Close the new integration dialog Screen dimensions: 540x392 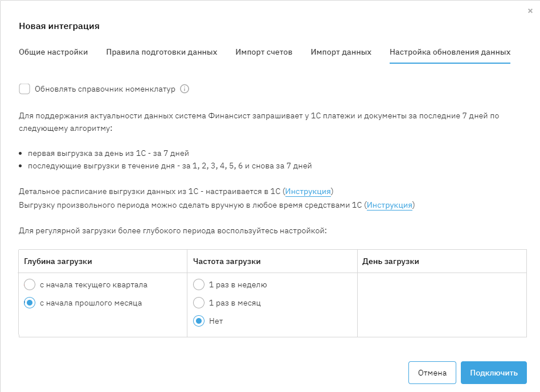click(530, 11)
